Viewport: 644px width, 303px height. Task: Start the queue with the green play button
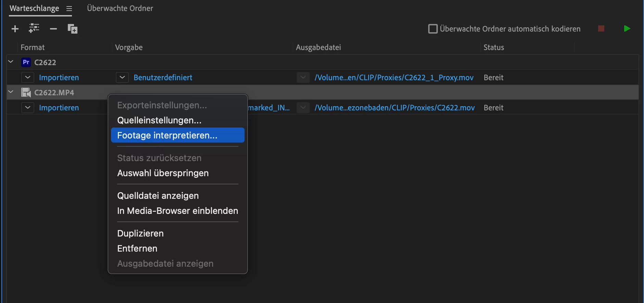pos(627,29)
